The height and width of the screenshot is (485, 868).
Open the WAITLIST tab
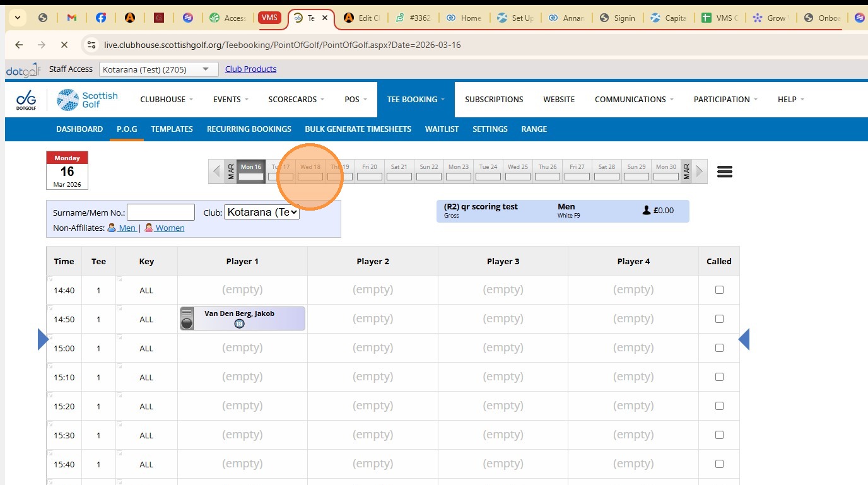(x=442, y=129)
